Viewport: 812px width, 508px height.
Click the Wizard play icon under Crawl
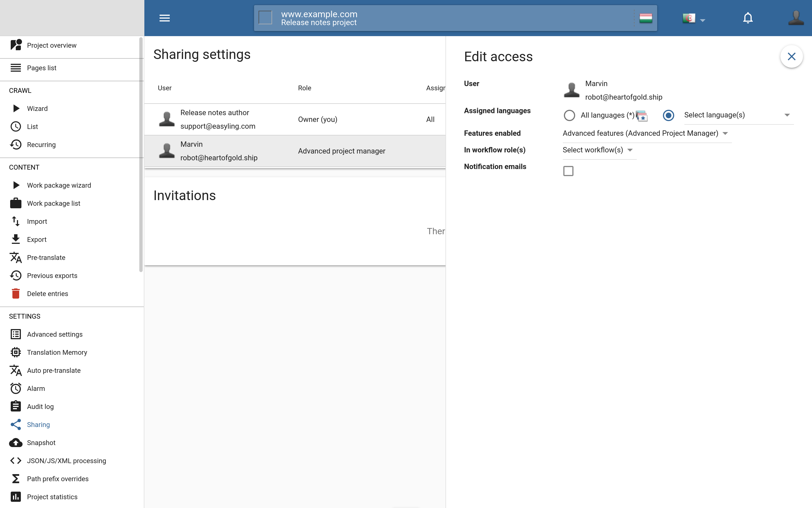tap(16, 108)
